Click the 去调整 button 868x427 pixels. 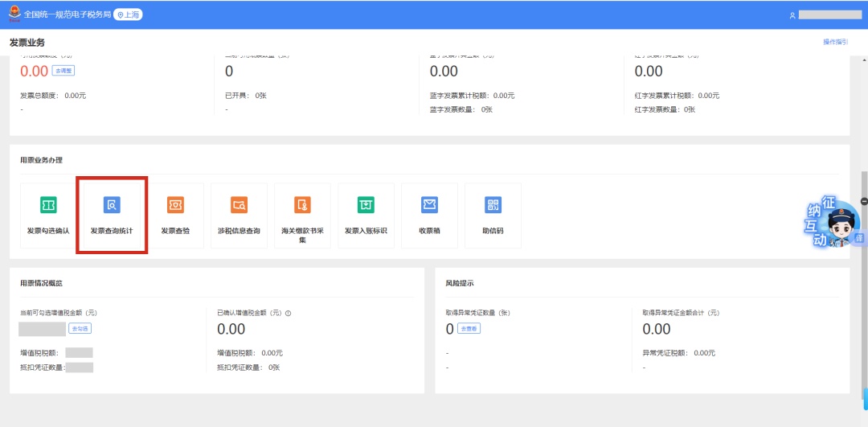(63, 71)
